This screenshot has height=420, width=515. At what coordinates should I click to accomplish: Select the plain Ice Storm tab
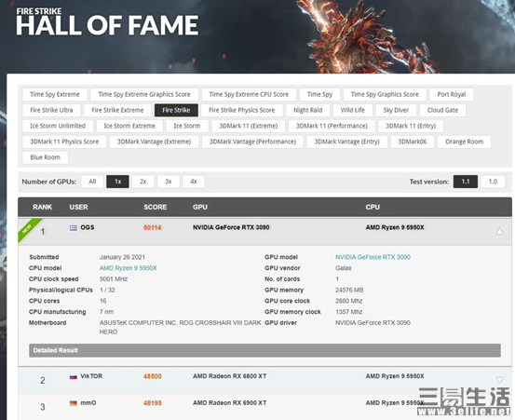(187, 126)
